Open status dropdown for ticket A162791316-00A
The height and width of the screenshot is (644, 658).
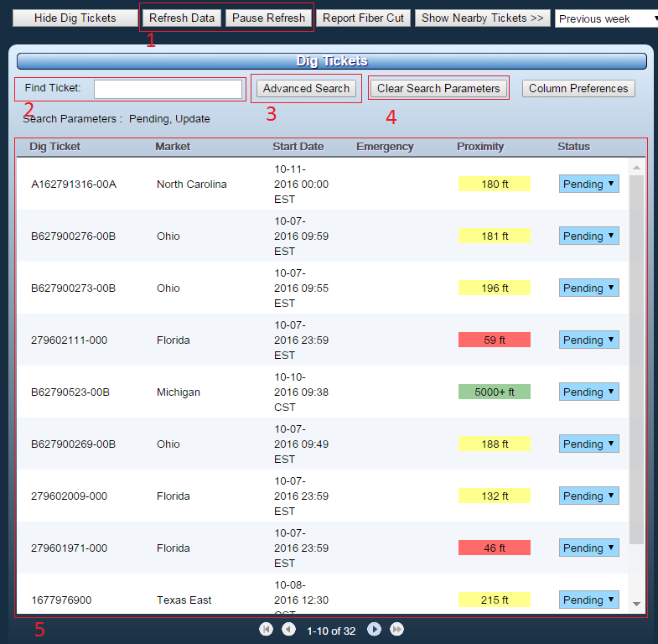pos(588,184)
